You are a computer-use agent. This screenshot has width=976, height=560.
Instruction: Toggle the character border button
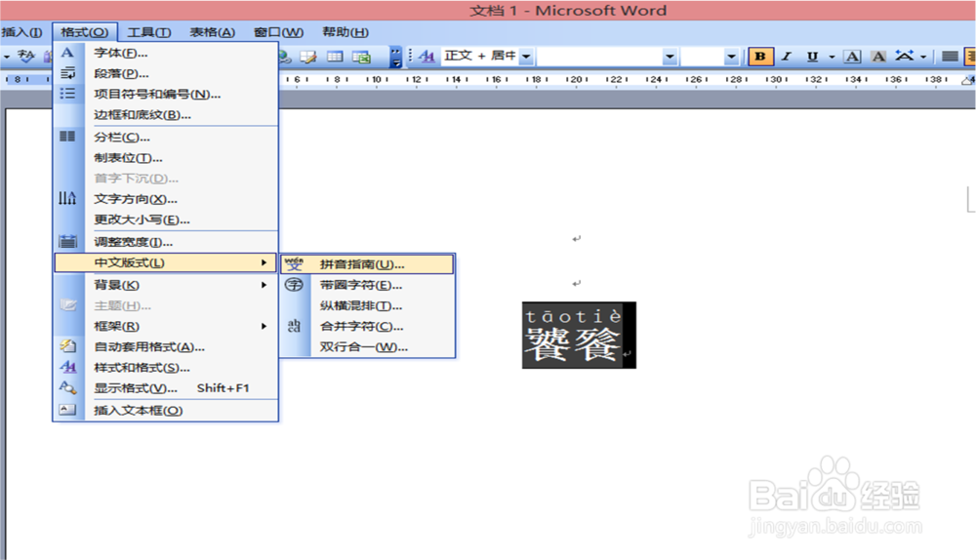(852, 57)
